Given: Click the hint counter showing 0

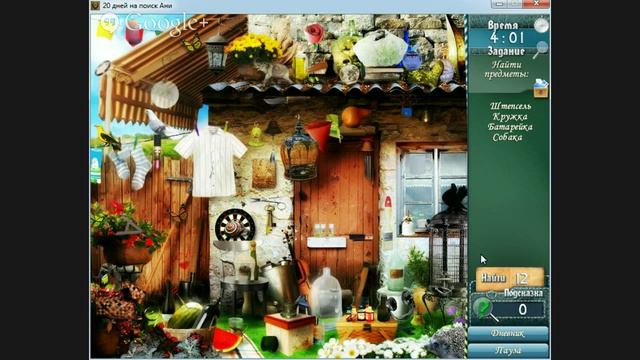Looking at the screenshot, I should coord(523,310).
